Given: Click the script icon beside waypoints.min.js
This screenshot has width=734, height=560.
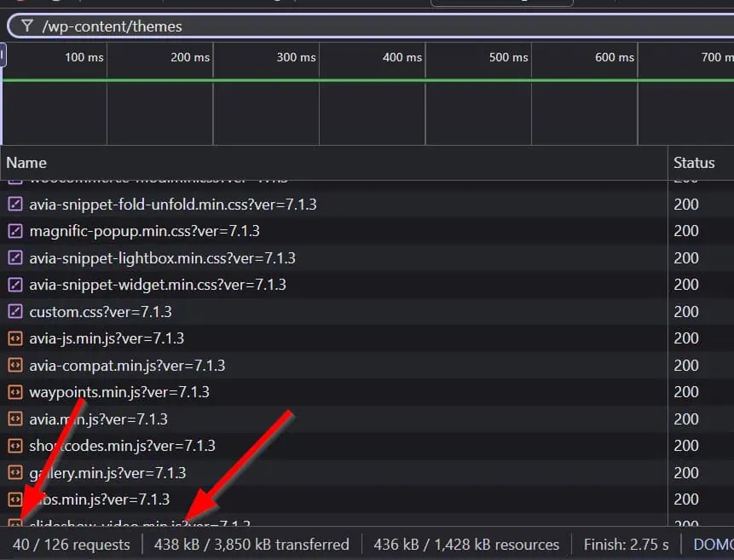Looking at the screenshot, I should coord(14,392).
